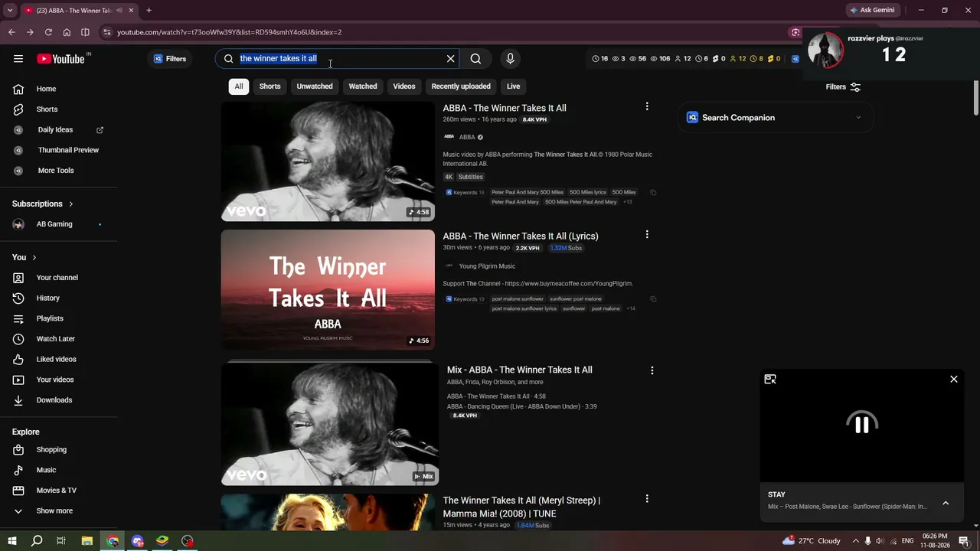
Task: Open vidIQ Thumbnail Preview
Action: (60, 150)
